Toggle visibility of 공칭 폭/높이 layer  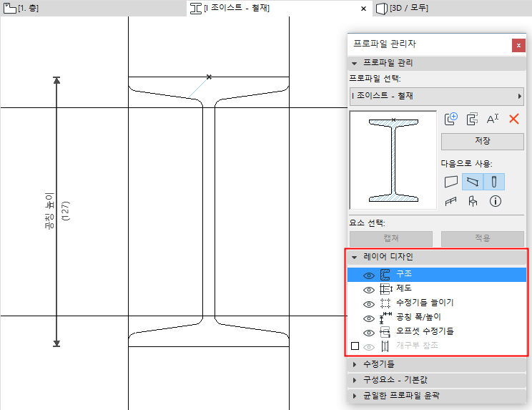[369, 318]
